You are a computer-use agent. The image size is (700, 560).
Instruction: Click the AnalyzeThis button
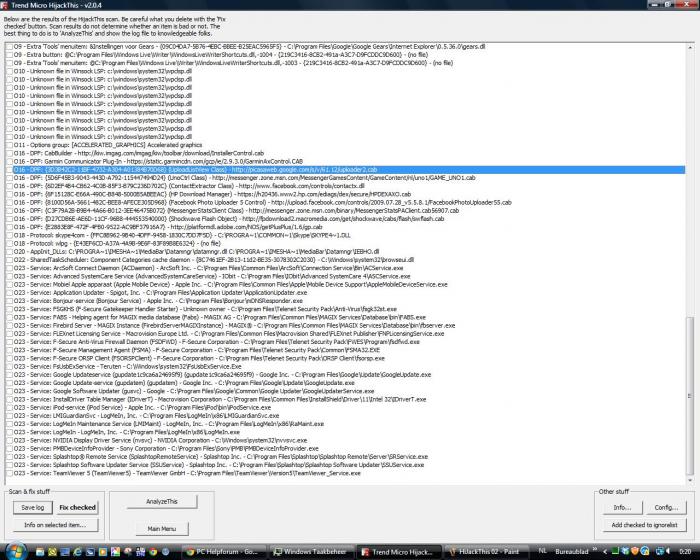162,501
